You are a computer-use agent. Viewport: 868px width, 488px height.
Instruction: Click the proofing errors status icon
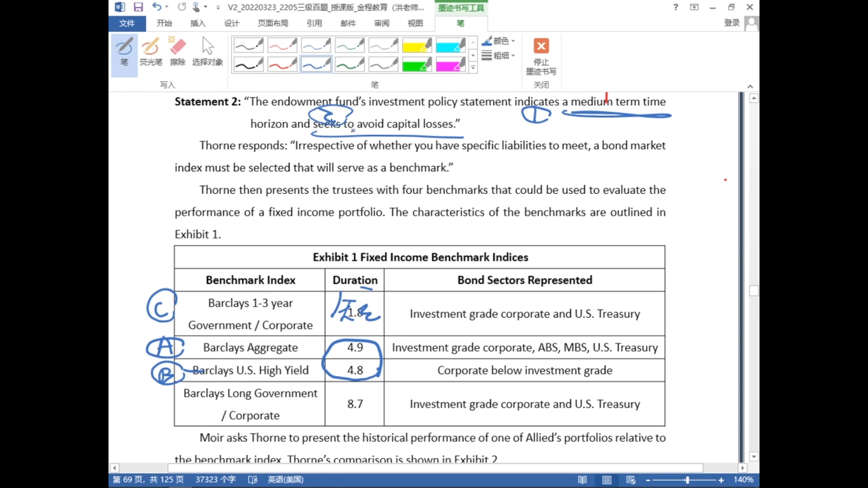click(x=252, y=480)
